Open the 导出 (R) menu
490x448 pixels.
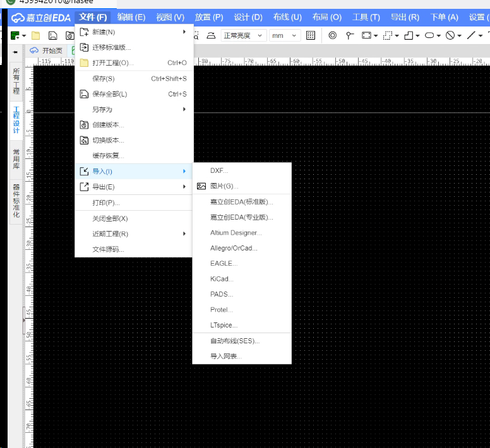(405, 17)
